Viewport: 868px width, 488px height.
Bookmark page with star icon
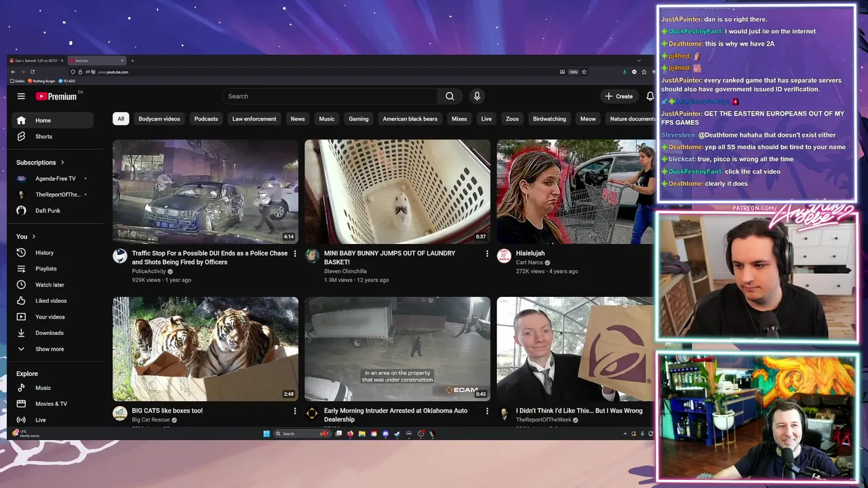coord(584,72)
